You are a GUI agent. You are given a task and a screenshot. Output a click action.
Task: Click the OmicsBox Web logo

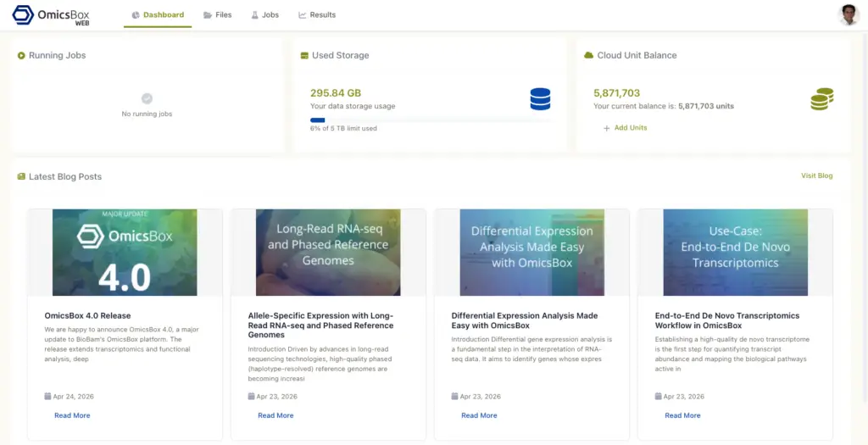point(51,15)
